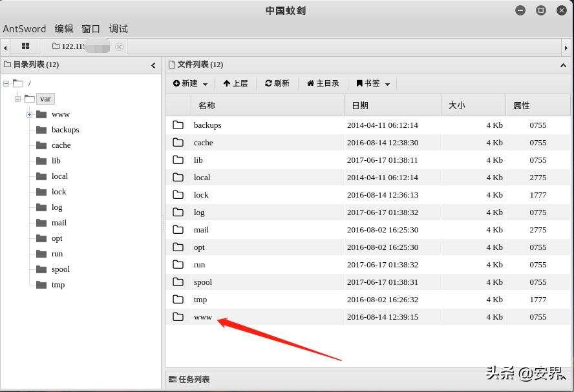
Task: Expand the 任务列表 task panel
Action: 188,379
